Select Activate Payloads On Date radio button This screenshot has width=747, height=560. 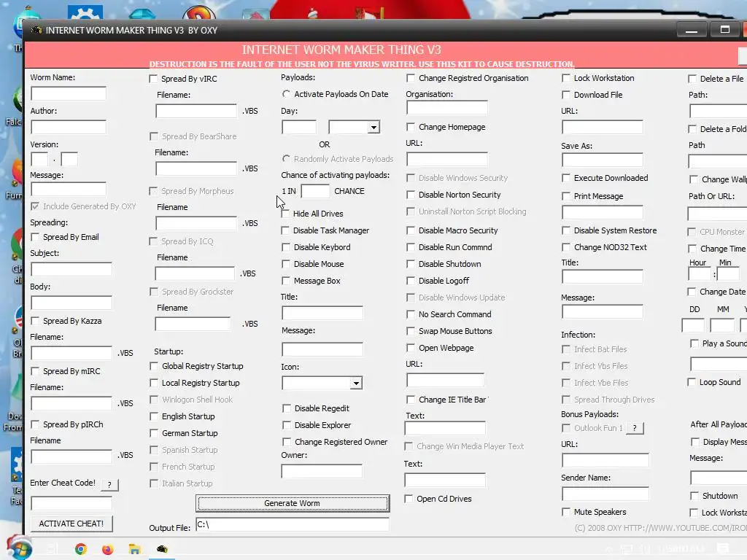(286, 94)
